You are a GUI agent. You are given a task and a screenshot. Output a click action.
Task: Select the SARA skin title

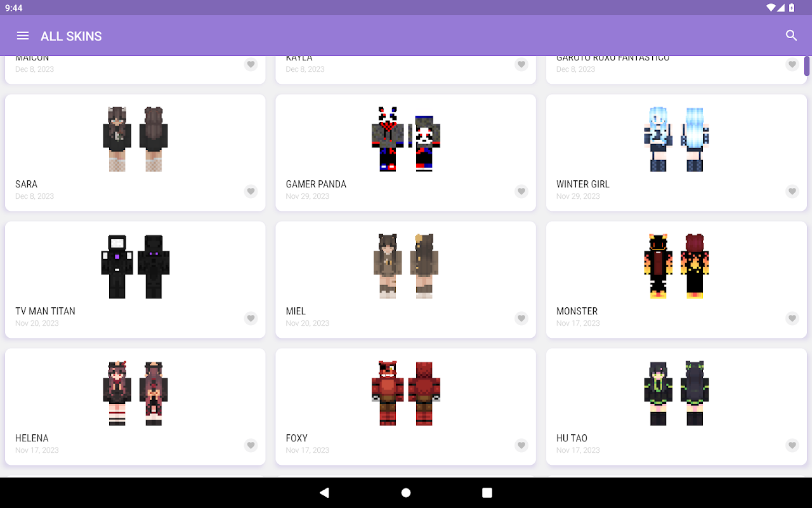pyautogui.click(x=27, y=184)
